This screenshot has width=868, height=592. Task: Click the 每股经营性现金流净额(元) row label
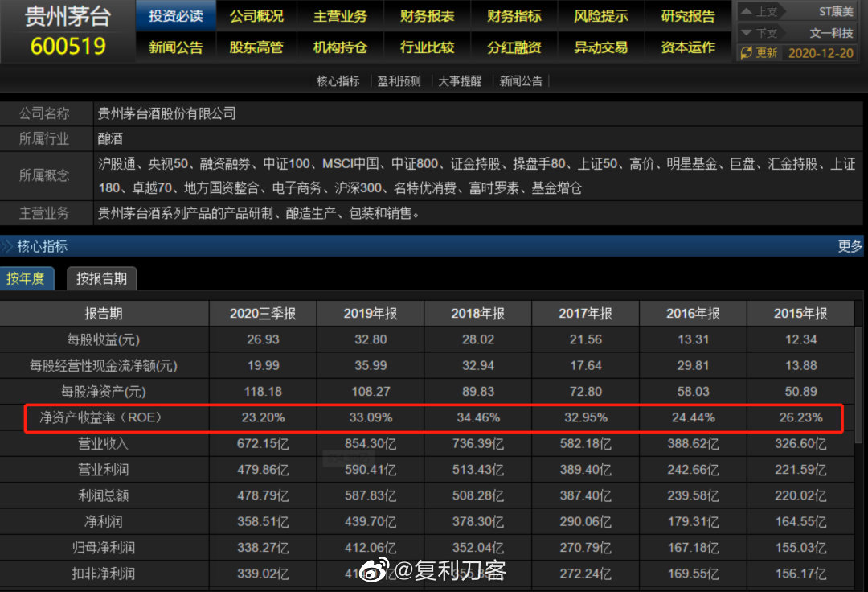point(104,365)
